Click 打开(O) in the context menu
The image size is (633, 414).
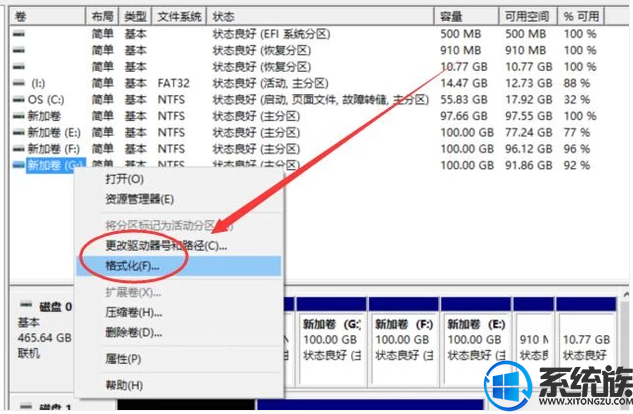(124, 179)
